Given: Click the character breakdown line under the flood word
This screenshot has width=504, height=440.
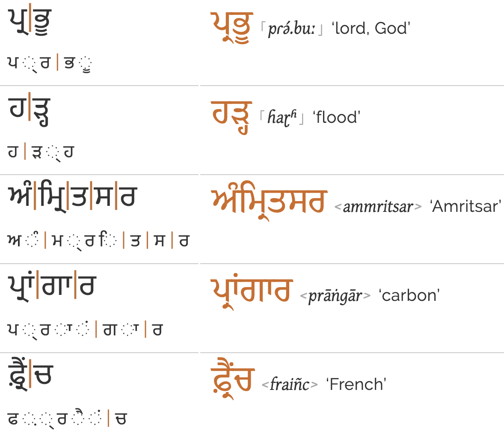Looking at the screenshot, I should click(41, 152).
